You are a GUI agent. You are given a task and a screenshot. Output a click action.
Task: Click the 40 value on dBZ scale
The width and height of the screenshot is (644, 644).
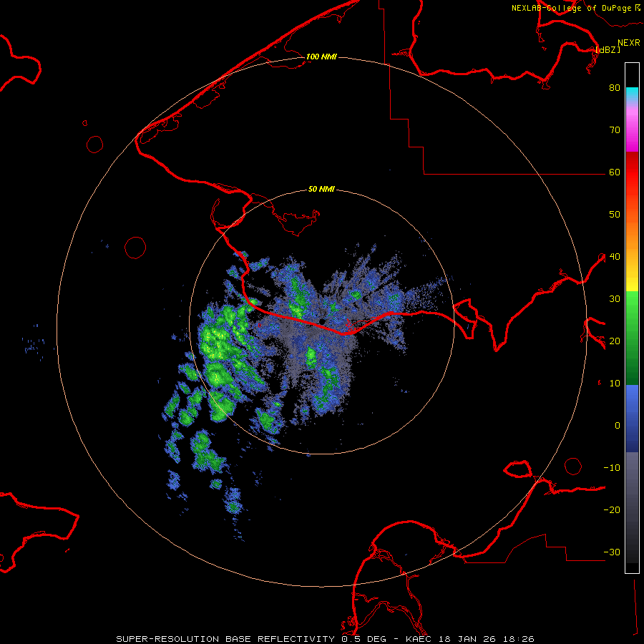(x=615, y=257)
